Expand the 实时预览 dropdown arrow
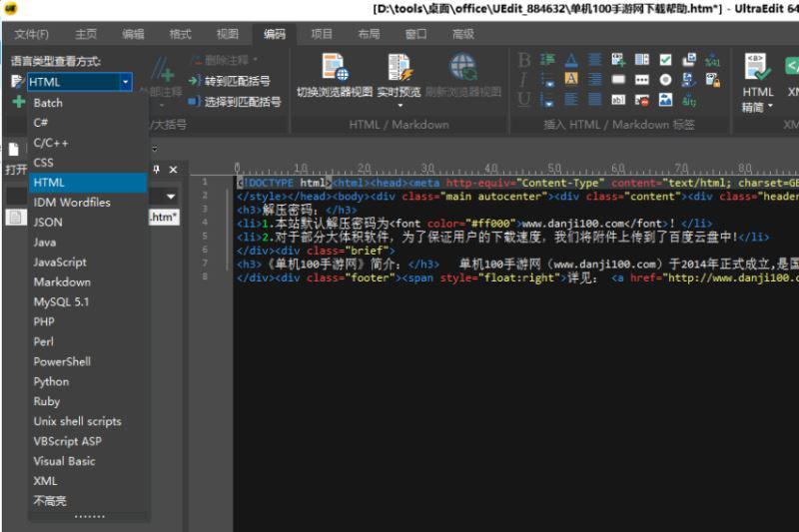 [x=400, y=106]
